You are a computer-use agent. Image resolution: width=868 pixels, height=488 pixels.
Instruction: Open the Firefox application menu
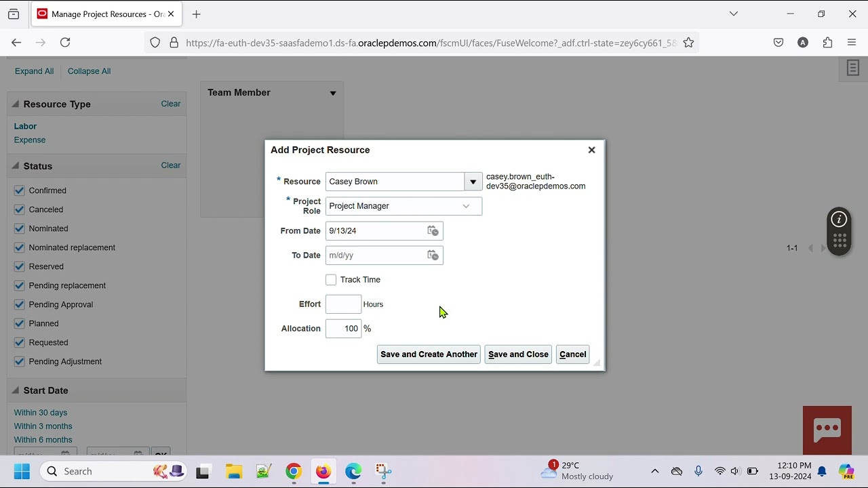coord(852,43)
